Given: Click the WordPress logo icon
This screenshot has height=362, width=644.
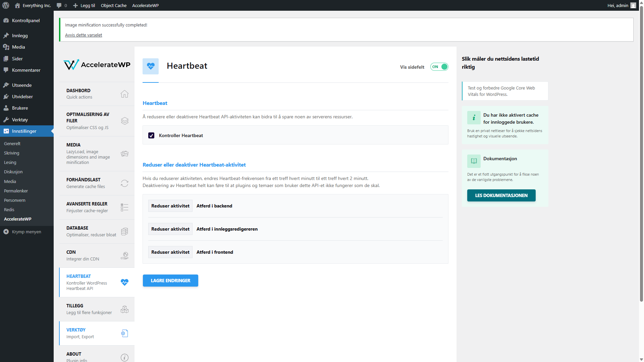Looking at the screenshot, I should point(6,5).
